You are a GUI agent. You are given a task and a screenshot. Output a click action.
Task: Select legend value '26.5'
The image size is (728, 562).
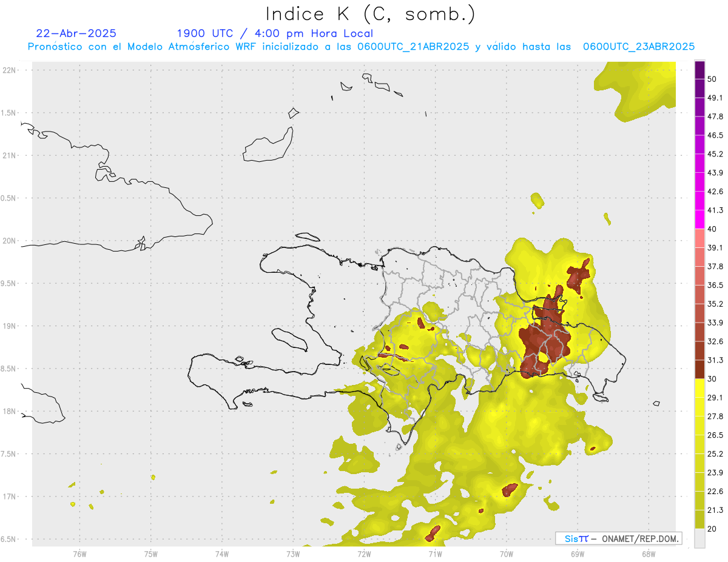point(715,435)
